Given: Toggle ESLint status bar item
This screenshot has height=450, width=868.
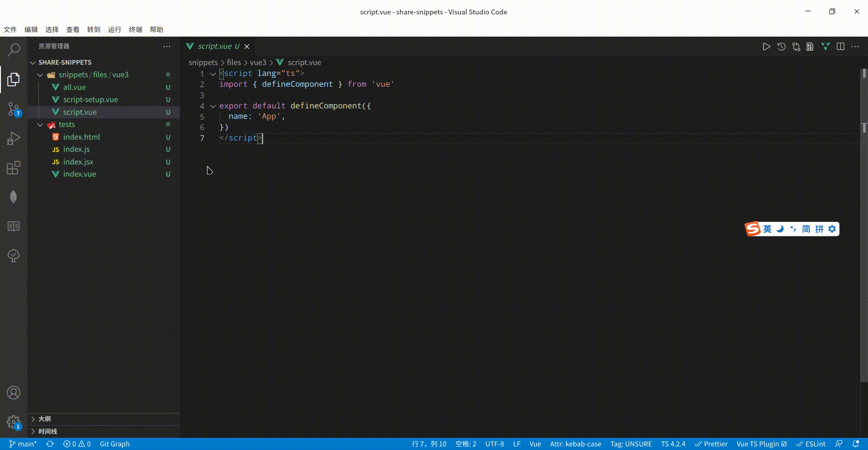Looking at the screenshot, I should coord(811,444).
